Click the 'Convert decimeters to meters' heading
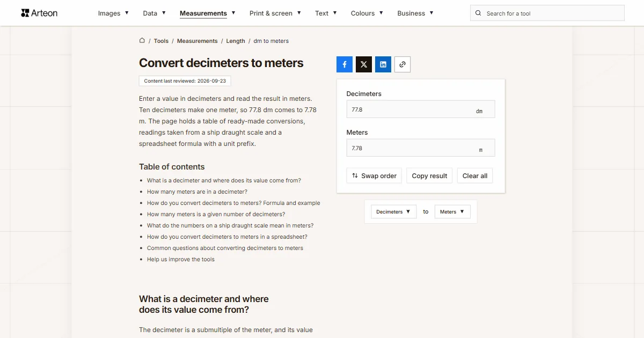 221,63
